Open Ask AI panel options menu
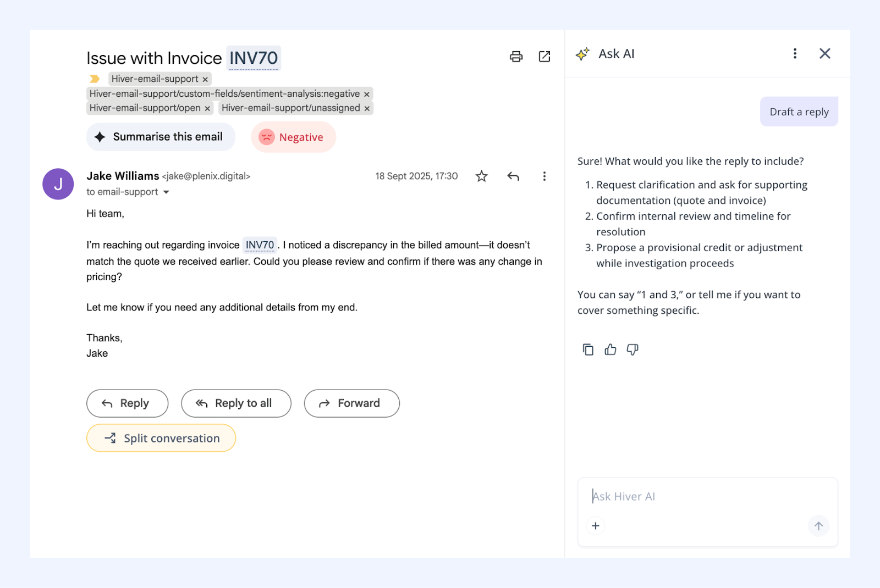The image size is (880, 588). pyautogui.click(x=795, y=53)
